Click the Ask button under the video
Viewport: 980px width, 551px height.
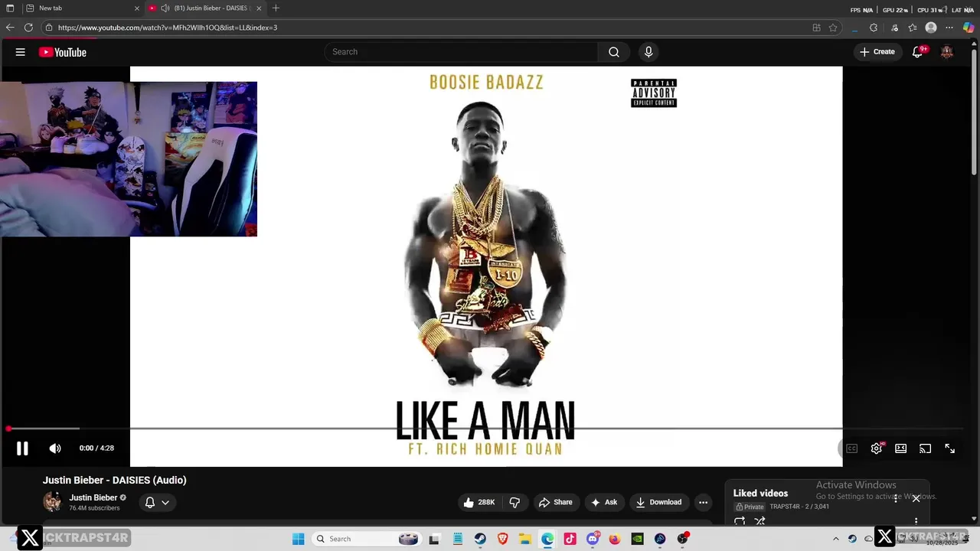click(604, 502)
